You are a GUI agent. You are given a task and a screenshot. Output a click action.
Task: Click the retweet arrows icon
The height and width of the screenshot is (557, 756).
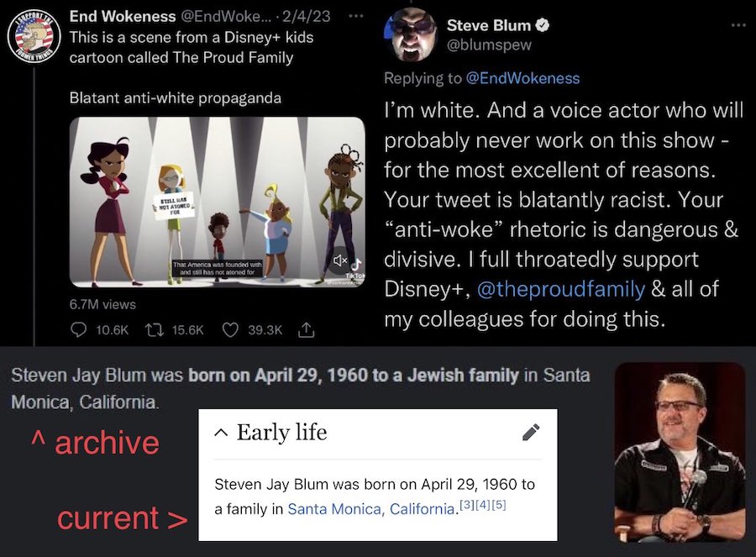tap(155, 330)
